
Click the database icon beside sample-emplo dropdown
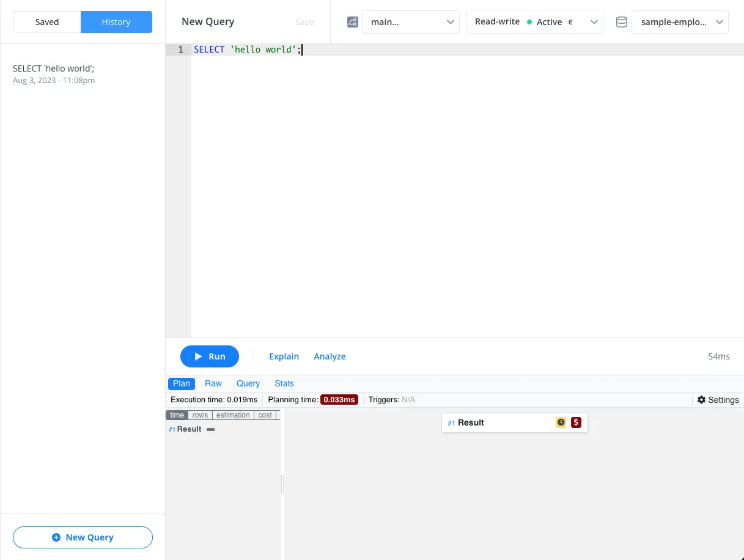pyautogui.click(x=621, y=21)
